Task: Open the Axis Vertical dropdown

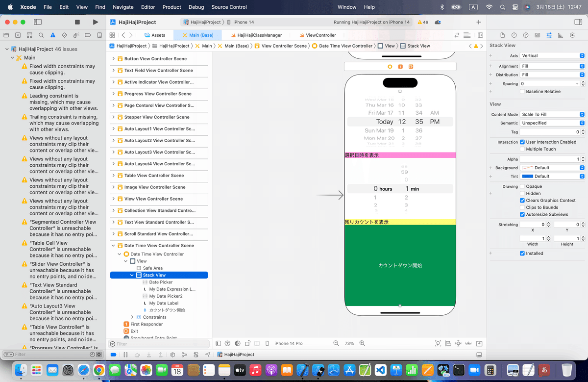Action: point(552,56)
